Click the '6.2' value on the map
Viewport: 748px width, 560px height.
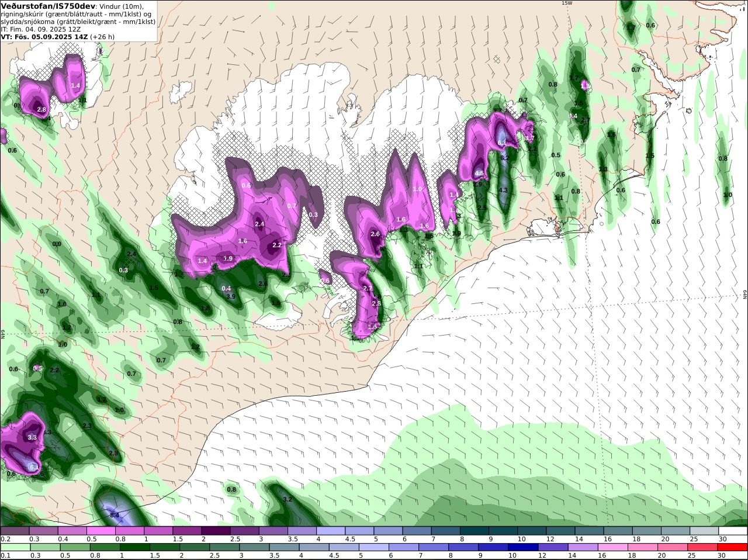(505, 158)
